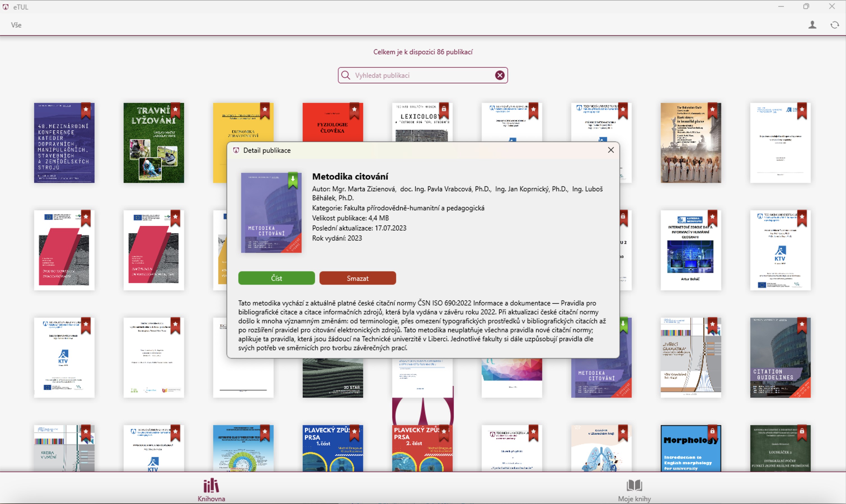Open the Citation Guidelines book thumbnail
The image size is (846, 504).
[x=780, y=363]
